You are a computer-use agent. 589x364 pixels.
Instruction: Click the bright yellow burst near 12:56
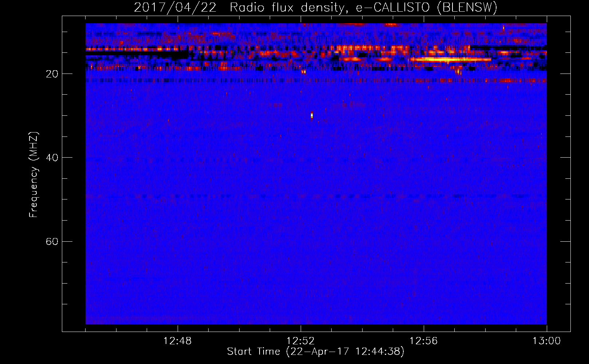(450, 59)
